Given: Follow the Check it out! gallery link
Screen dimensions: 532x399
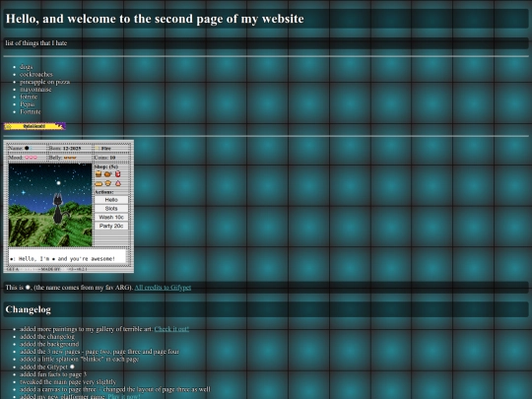Looking at the screenshot, I should click(x=171, y=329).
